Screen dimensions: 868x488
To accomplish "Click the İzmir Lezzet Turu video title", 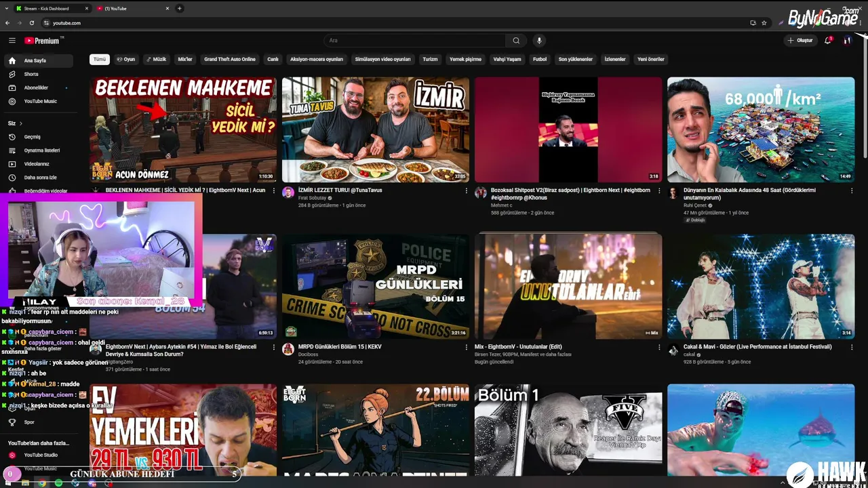I will [340, 190].
